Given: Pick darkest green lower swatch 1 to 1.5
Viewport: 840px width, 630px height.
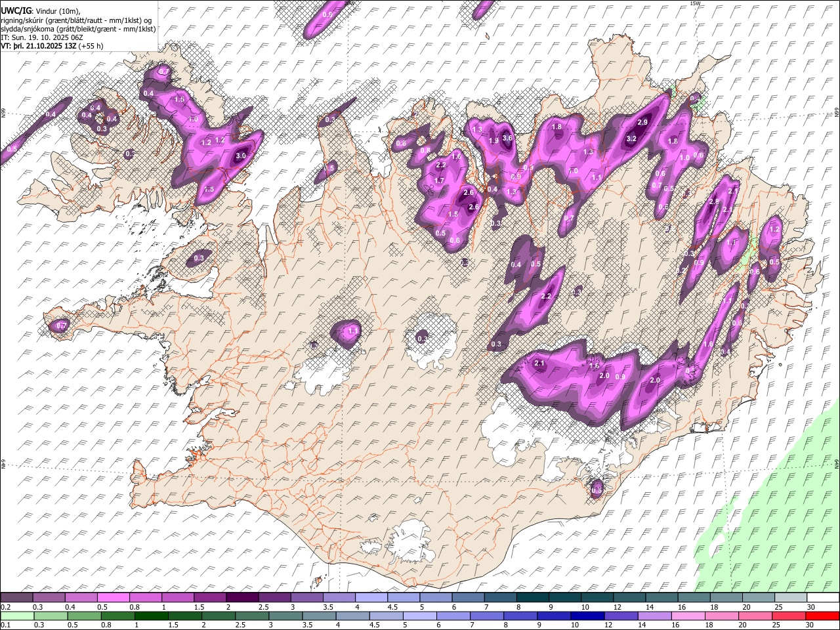Looking at the screenshot, I should pos(152,616).
